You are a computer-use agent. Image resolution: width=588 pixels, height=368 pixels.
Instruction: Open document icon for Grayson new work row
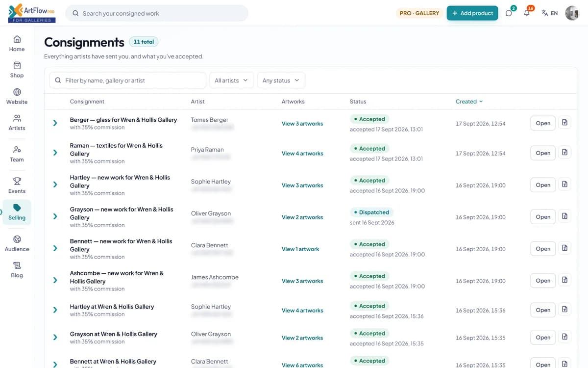(x=564, y=216)
